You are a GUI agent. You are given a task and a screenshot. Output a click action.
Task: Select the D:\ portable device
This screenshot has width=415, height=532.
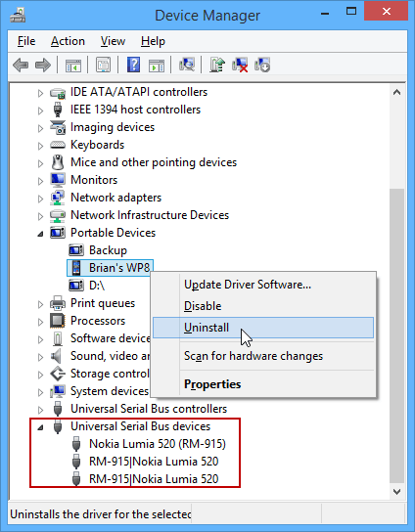97,286
